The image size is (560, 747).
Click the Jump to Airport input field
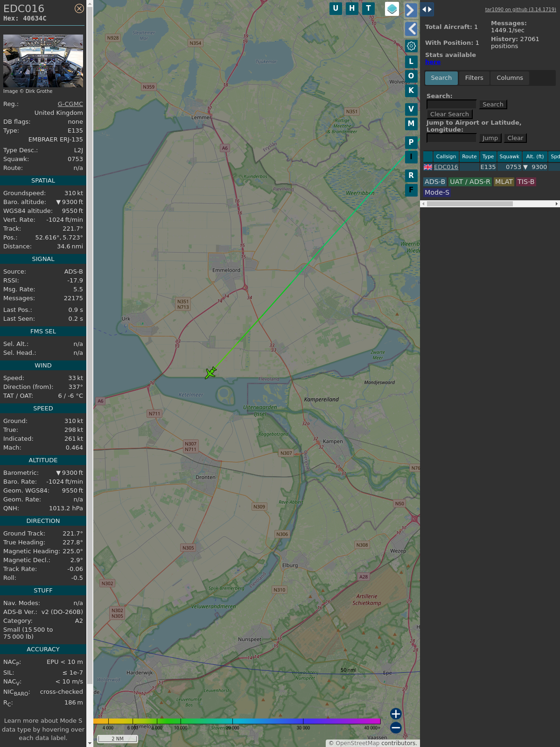[451, 138]
